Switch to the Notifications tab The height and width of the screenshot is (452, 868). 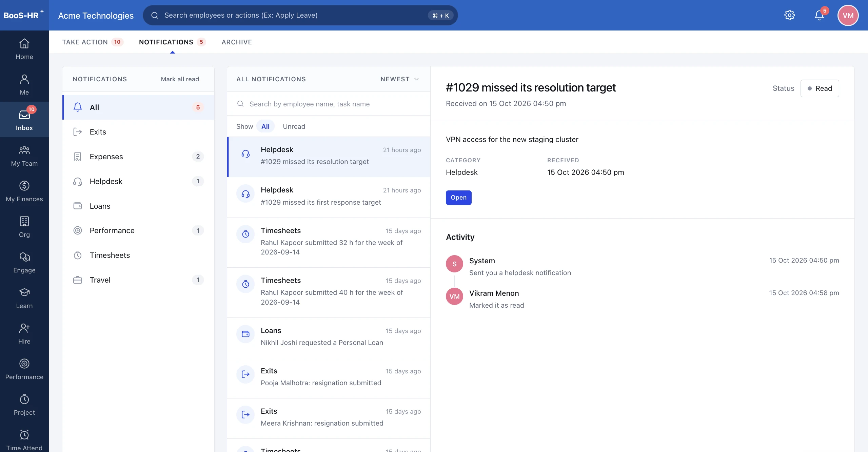172,42
